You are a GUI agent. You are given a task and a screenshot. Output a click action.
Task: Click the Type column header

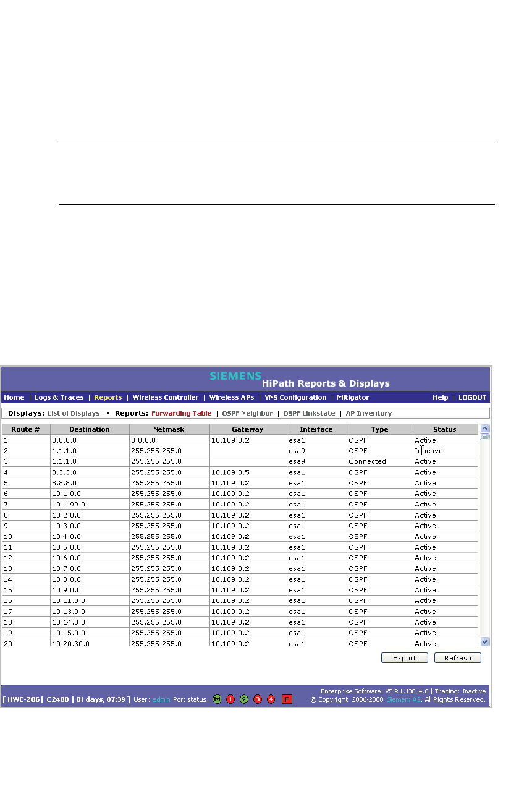[x=379, y=429]
